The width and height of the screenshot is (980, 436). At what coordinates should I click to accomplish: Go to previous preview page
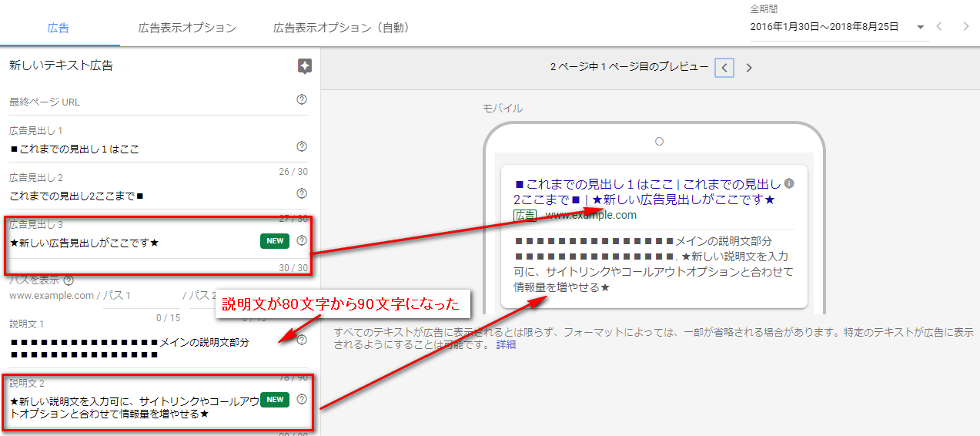(x=724, y=68)
